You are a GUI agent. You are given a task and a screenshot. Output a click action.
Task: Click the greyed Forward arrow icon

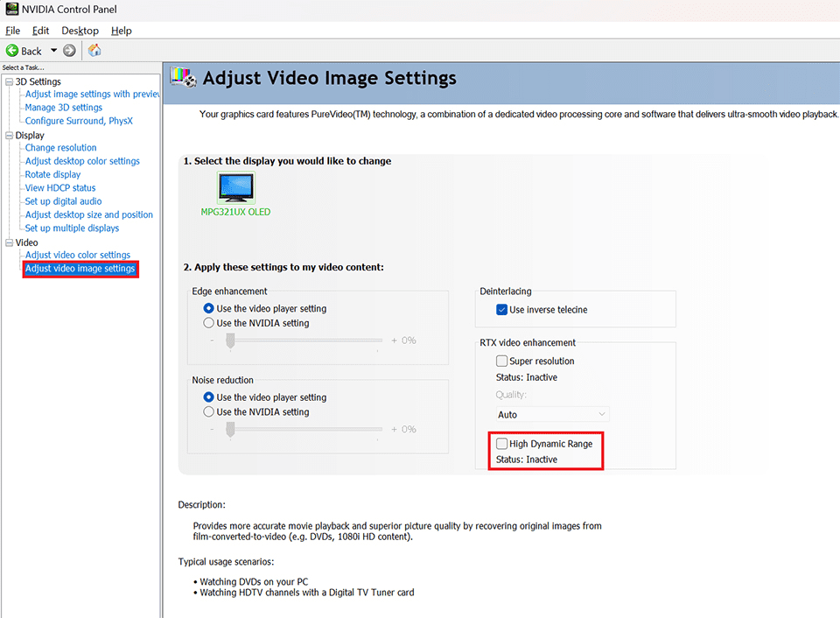click(69, 51)
